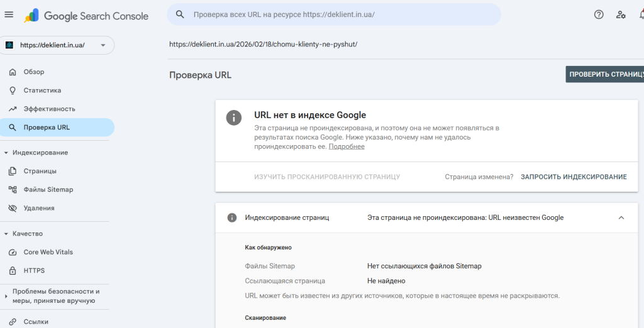Click the Страницы documents icon
The height and width of the screenshot is (328, 644).
click(13, 171)
